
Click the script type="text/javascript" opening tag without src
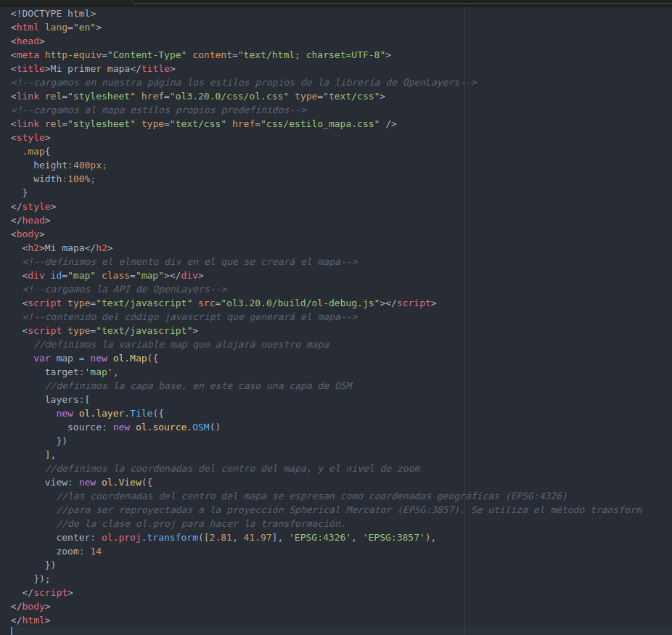(110, 331)
